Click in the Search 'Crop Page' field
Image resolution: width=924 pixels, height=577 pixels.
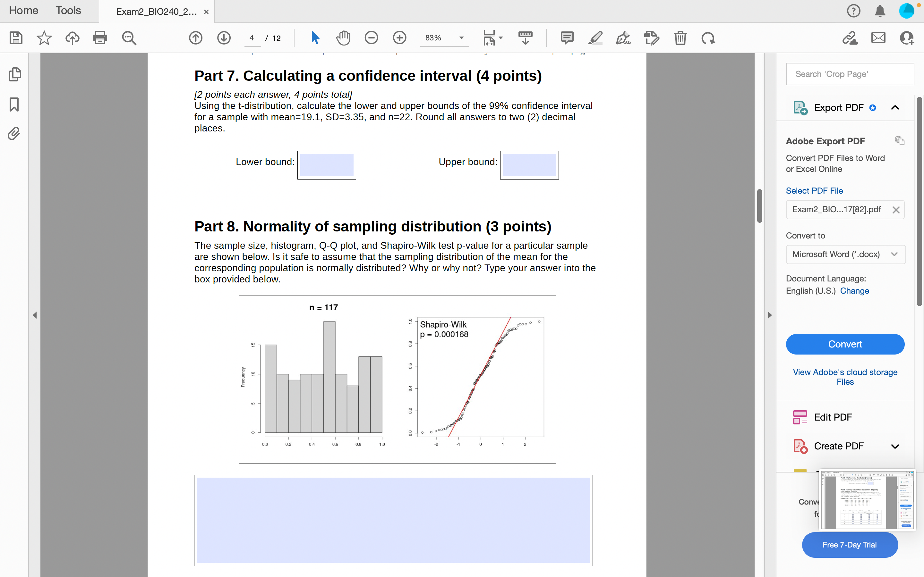pyautogui.click(x=850, y=74)
